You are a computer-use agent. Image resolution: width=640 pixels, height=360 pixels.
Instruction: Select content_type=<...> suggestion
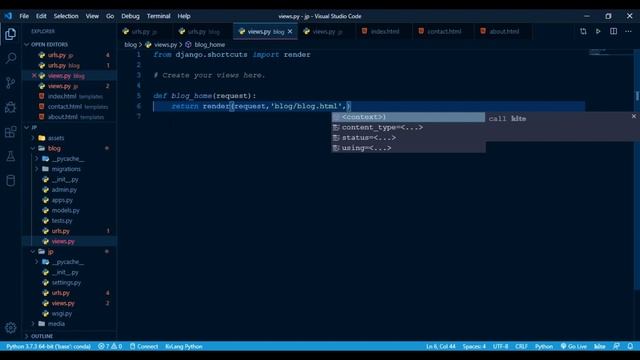[x=408, y=127]
